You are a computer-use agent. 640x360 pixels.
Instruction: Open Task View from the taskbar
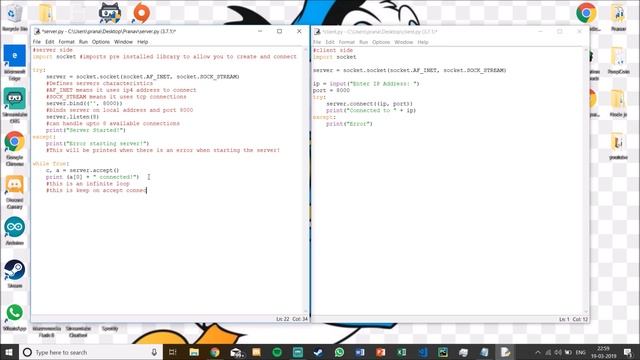(173, 352)
